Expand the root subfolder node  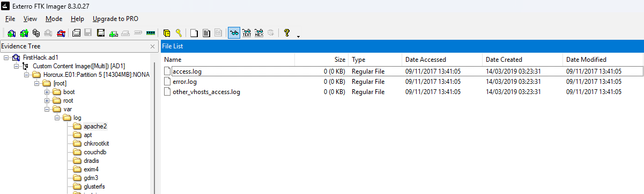(47, 100)
